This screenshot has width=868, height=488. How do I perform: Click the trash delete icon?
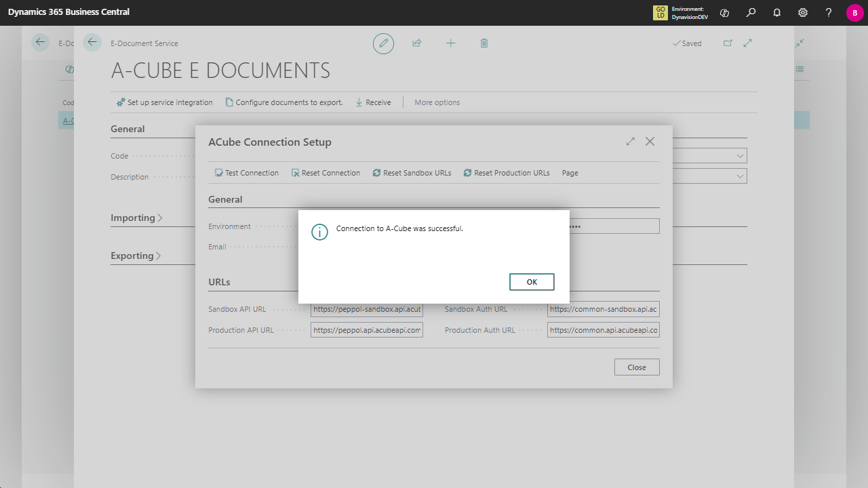[484, 43]
